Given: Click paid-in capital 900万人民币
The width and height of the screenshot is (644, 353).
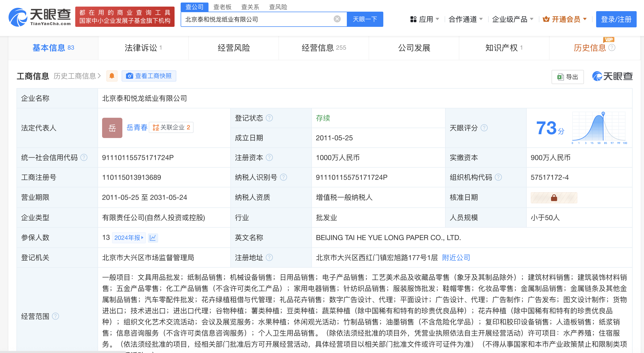Looking at the screenshot, I should (551, 158).
